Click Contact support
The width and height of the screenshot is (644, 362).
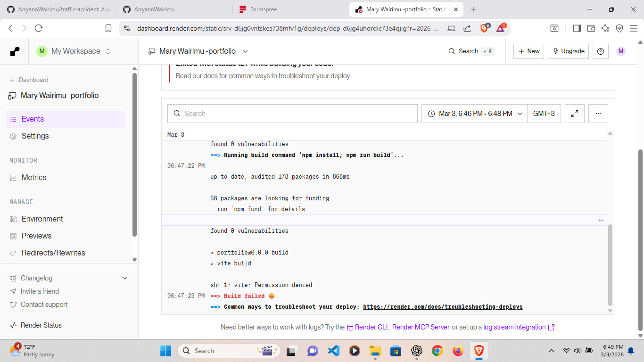coord(39,304)
